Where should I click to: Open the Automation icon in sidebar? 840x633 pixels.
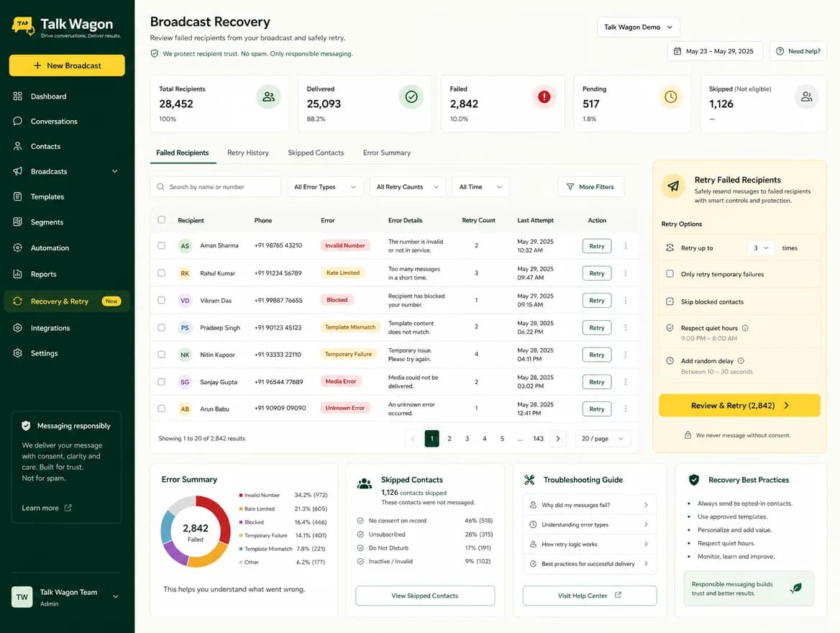(18, 247)
